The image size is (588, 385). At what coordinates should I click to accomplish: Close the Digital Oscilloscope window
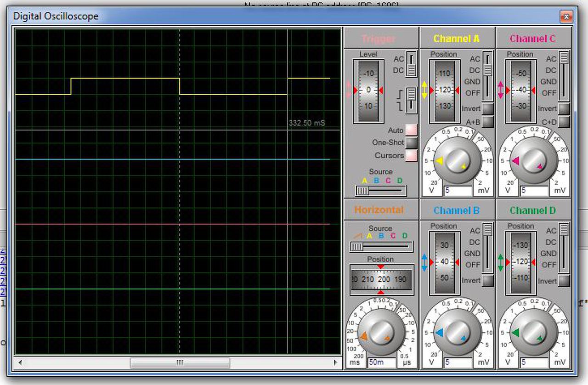pos(566,17)
